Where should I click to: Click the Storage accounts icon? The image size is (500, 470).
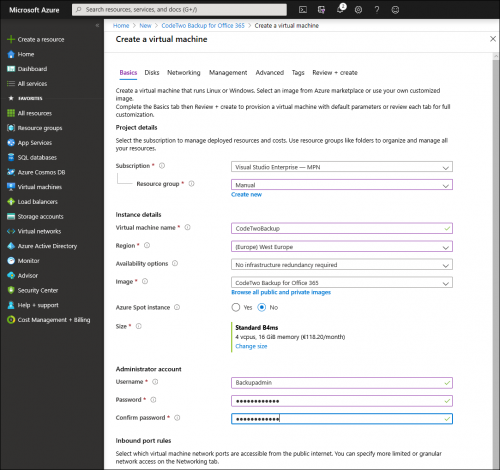pyautogui.click(x=11, y=217)
